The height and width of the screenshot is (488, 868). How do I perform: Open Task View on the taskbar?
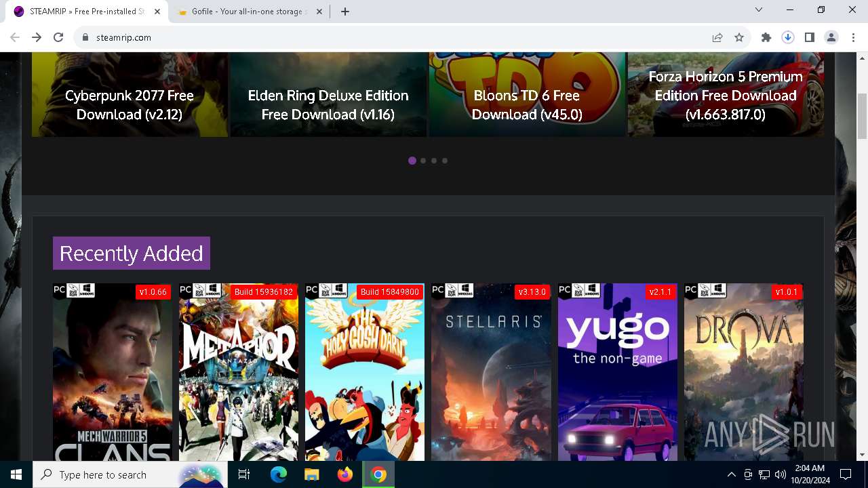pos(245,474)
